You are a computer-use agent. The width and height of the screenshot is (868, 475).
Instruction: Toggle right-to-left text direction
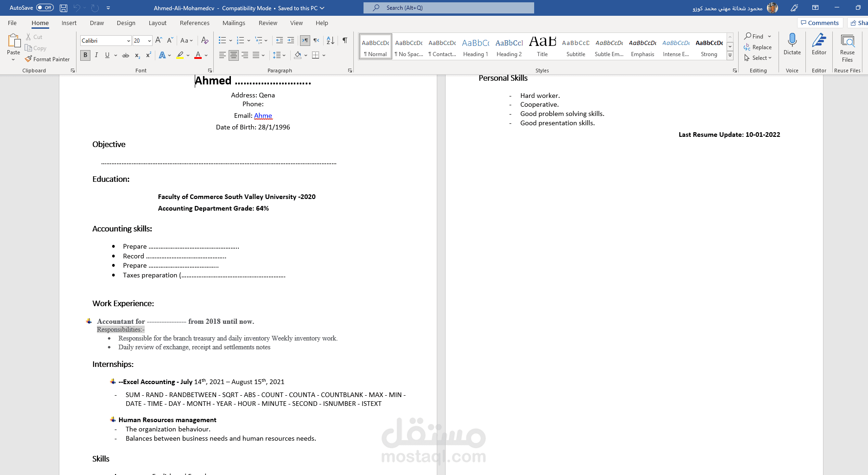tap(316, 40)
